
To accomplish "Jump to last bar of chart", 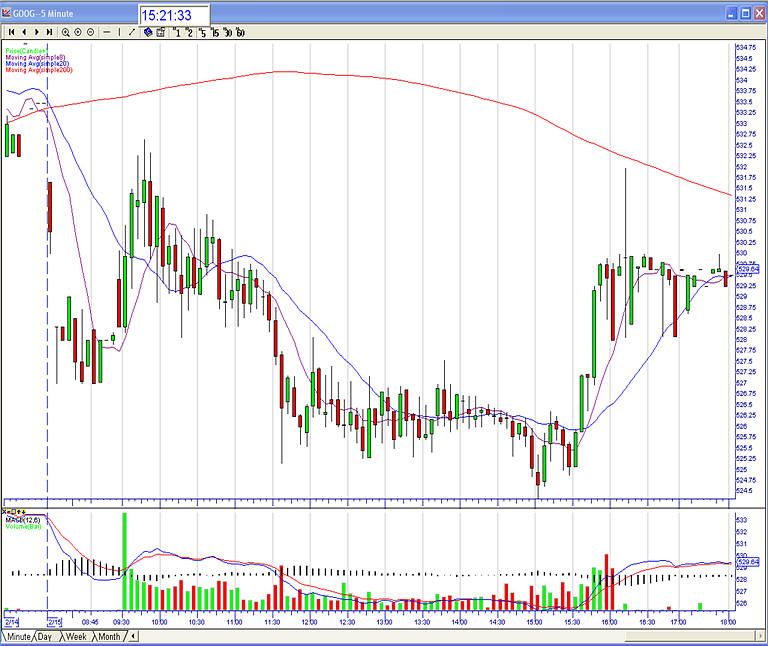I will click(x=49, y=32).
